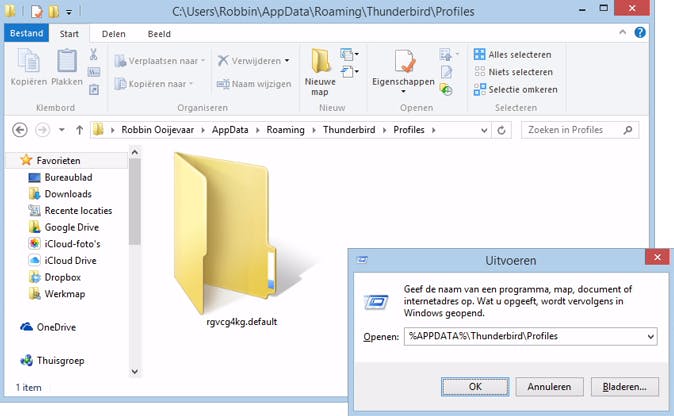Click the copy-path icon under the scissors
Screen dimensions: 674x416
click(94, 72)
